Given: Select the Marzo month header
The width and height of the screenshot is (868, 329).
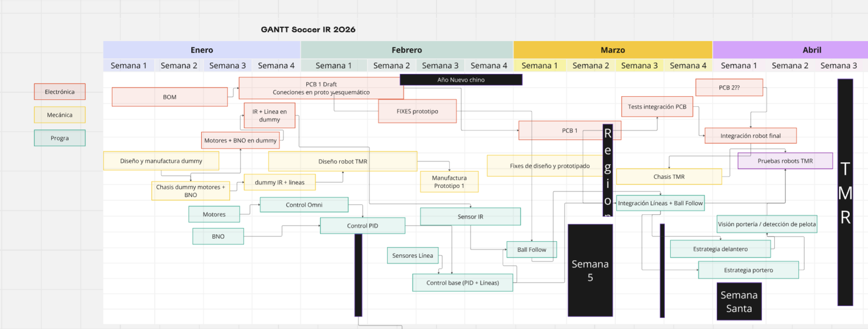Looking at the screenshot, I should click(613, 50).
